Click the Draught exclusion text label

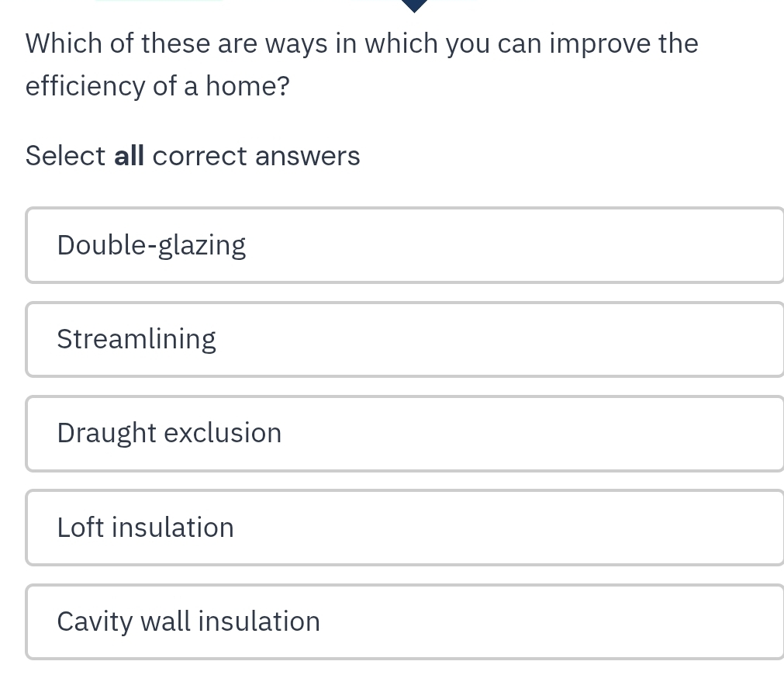pos(170,434)
